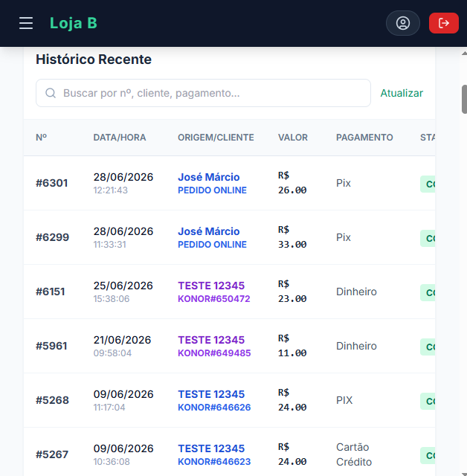
Task: Click the VALOR column header
Action: point(293,138)
